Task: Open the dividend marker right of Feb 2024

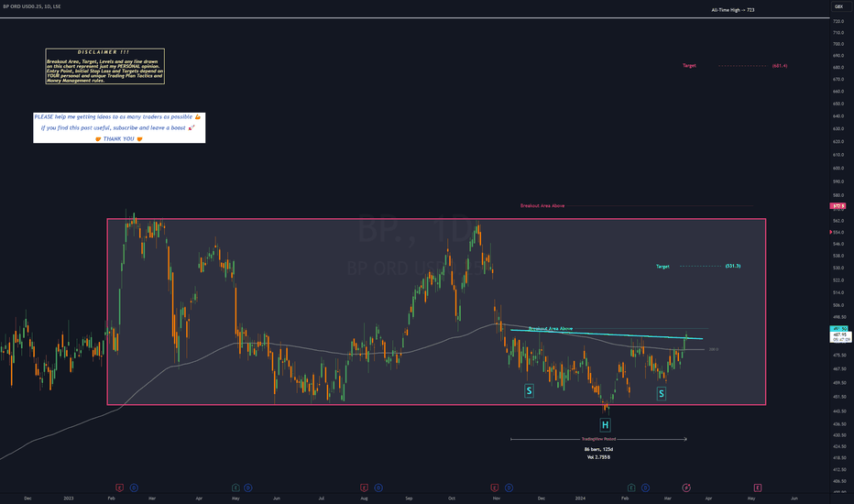Action: pyautogui.click(x=645, y=488)
